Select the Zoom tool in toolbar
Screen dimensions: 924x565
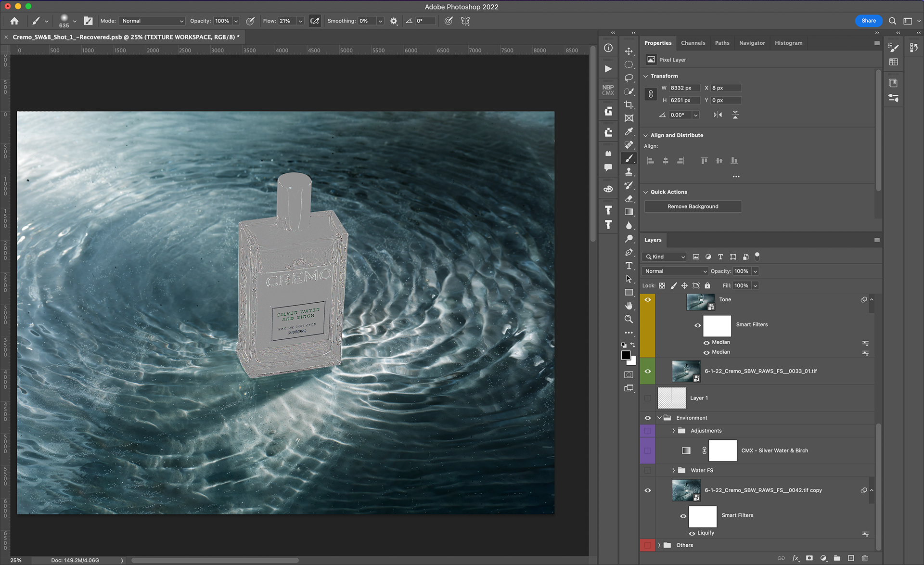click(629, 319)
